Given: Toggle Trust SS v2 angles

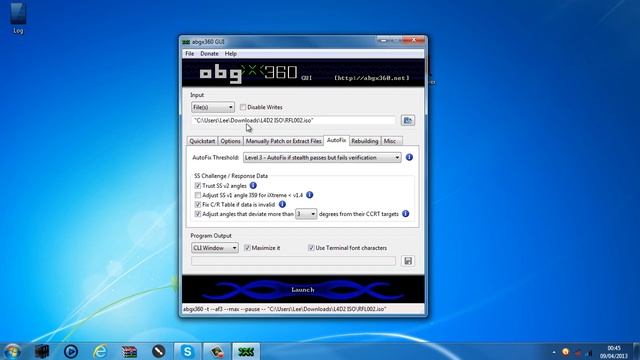Looking at the screenshot, I should click(x=198, y=186).
